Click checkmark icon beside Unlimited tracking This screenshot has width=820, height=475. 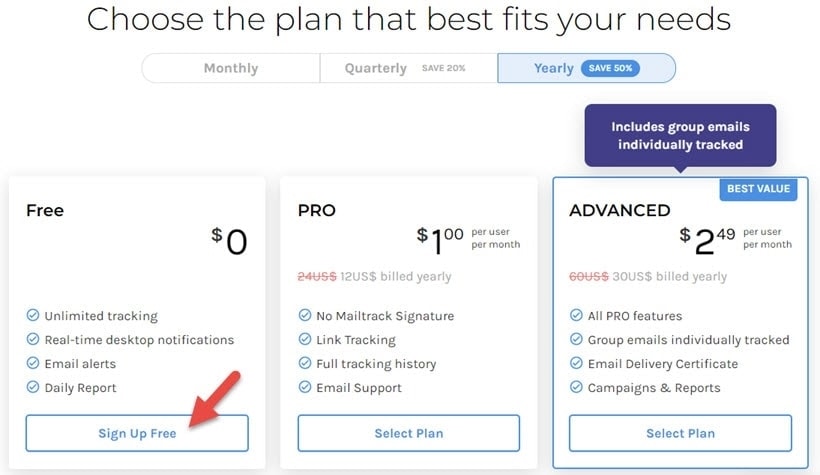point(33,315)
